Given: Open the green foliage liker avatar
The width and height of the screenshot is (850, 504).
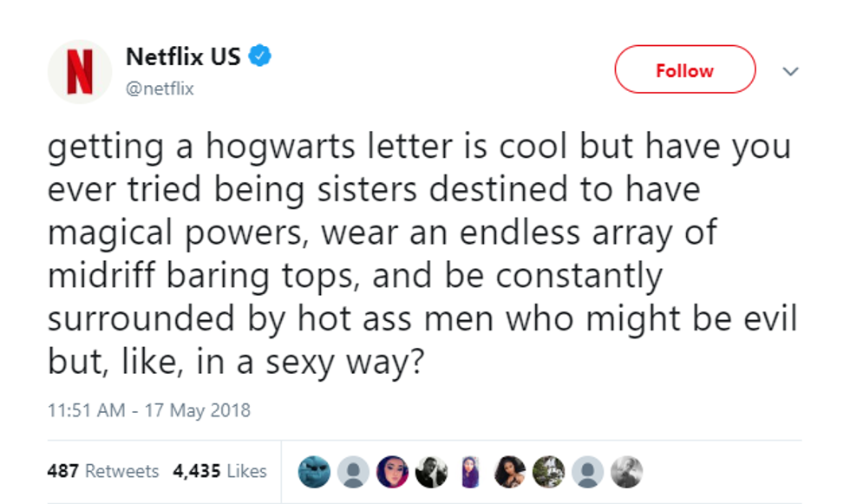Looking at the screenshot, I should pos(549,471).
